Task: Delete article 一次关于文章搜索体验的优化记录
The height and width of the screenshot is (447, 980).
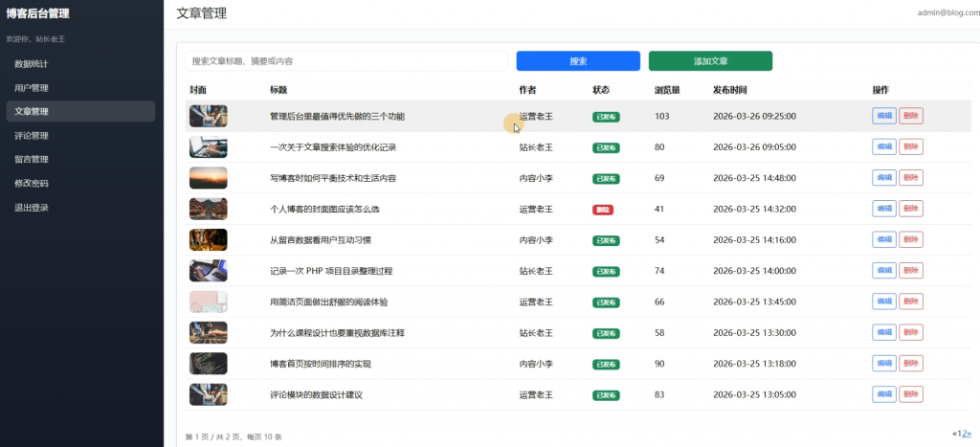Action: point(911,146)
